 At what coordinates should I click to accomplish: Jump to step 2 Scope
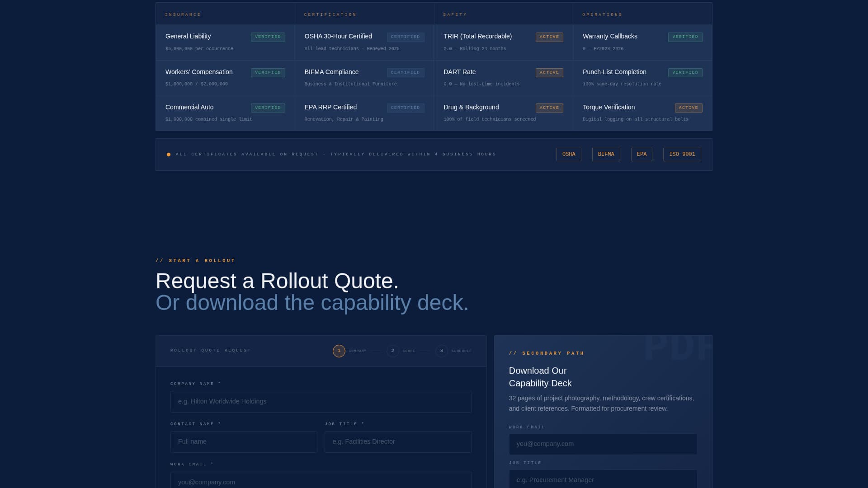(392, 351)
